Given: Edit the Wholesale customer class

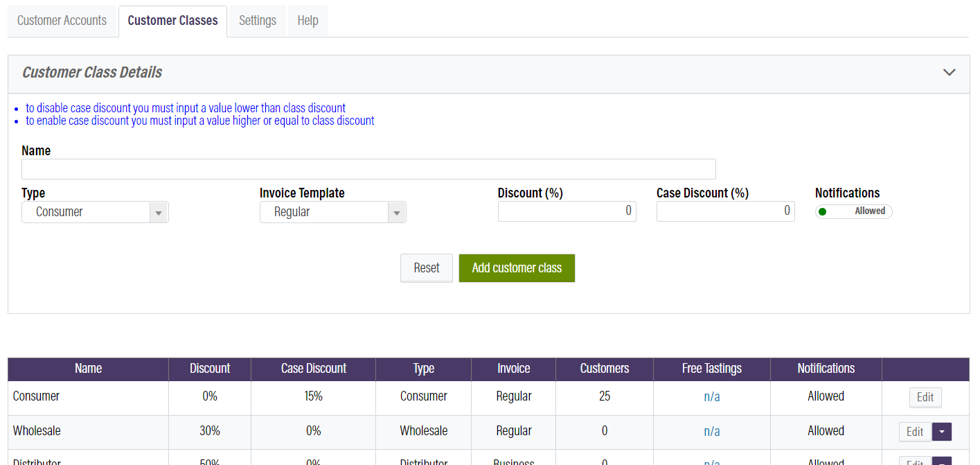Looking at the screenshot, I should coord(915,431).
